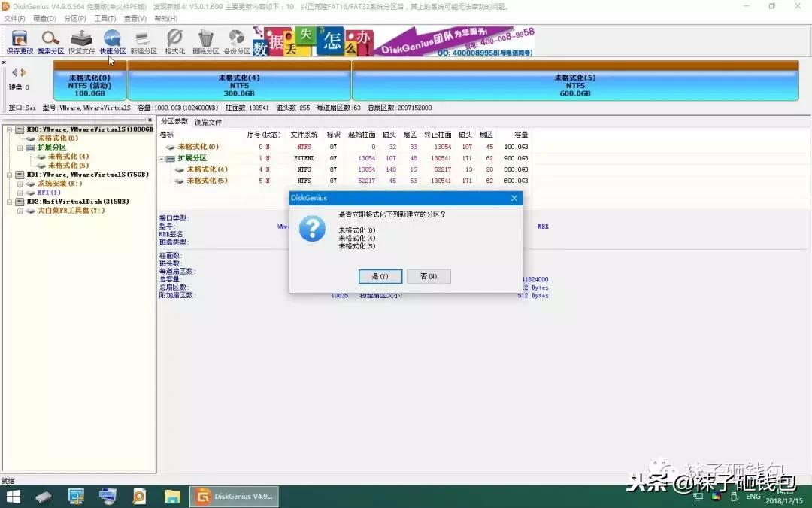Click the 快速分区 (Quick Partition) icon
Image resolution: width=812 pixels, height=508 pixels.
111,41
